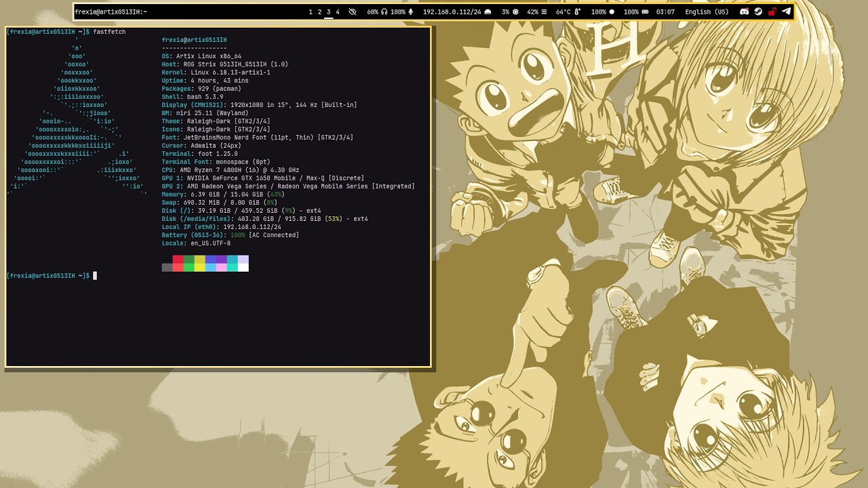Click the bright yellow swatch in bottom row
This screenshot has height=488, width=868.
199,268
